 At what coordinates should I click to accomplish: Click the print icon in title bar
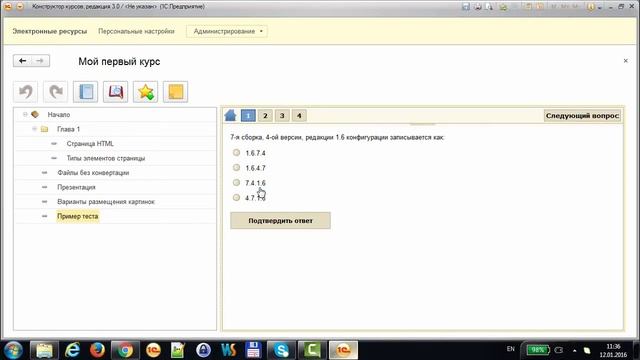477,7
